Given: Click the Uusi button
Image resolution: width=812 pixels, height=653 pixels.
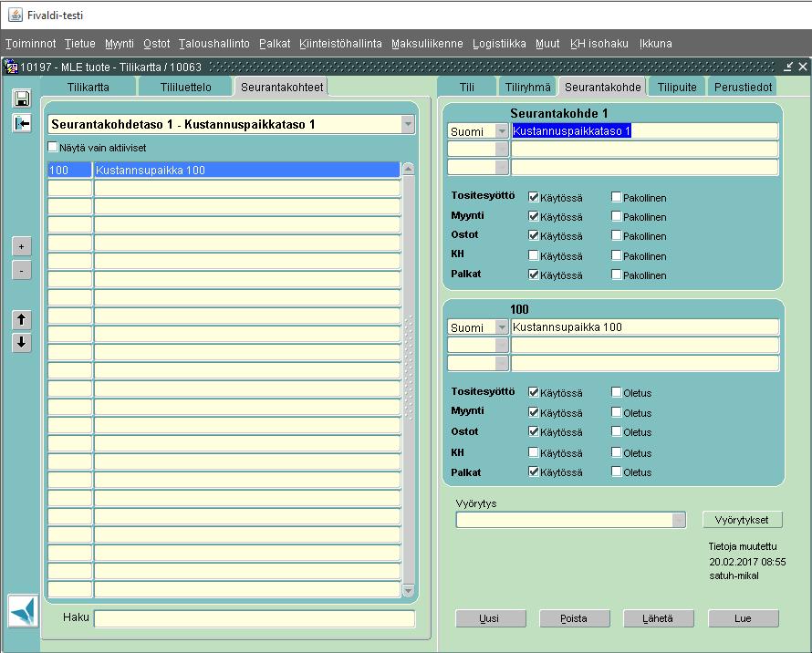Looking at the screenshot, I should point(491,618).
